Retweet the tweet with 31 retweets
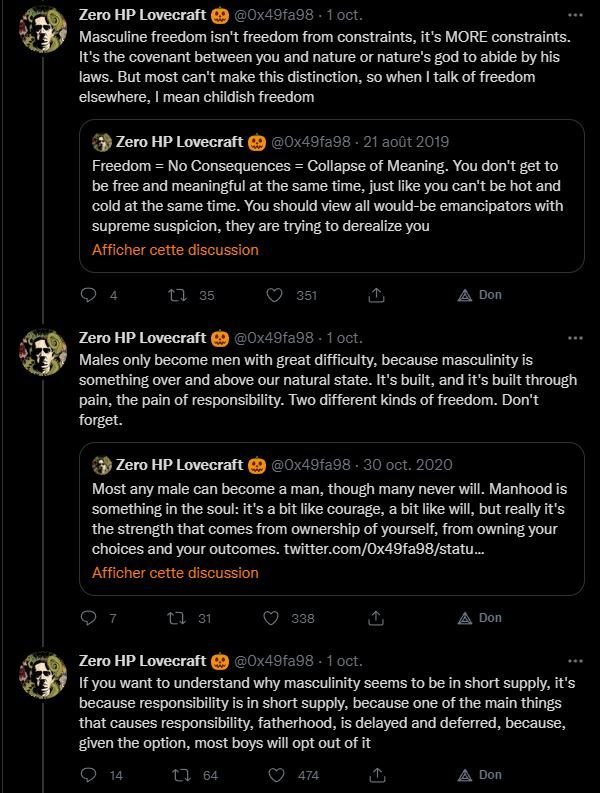The image size is (600, 793). (181, 618)
